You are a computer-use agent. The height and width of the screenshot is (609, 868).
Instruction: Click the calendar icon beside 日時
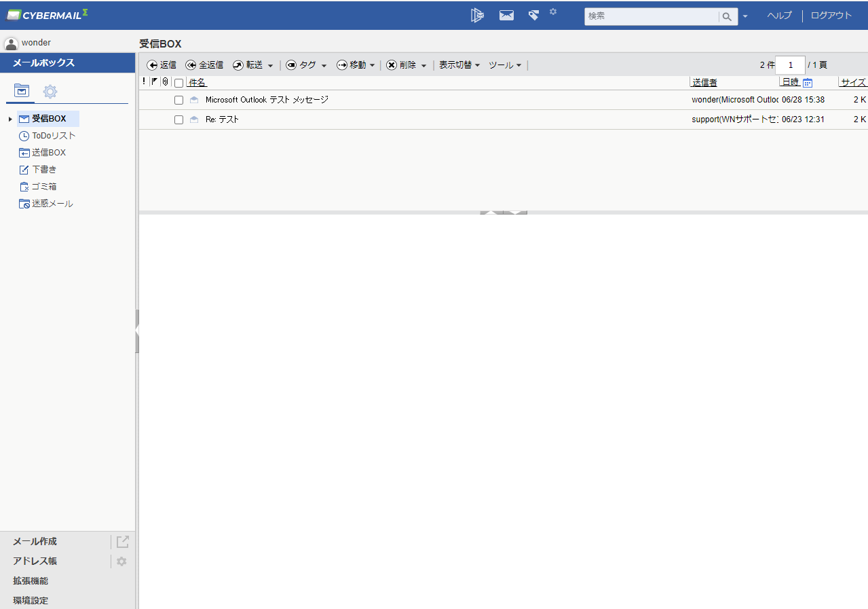(x=808, y=83)
